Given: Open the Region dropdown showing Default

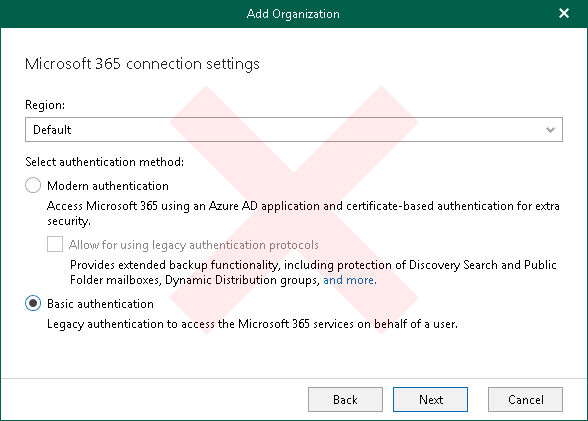Looking at the screenshot, I should [x=294, y=130].
